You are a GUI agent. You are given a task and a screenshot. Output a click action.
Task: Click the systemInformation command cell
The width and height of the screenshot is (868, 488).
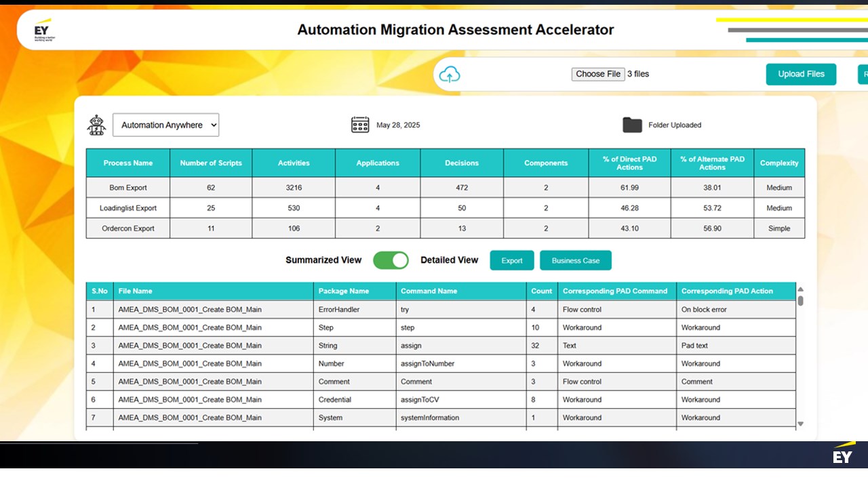[461, 418]
